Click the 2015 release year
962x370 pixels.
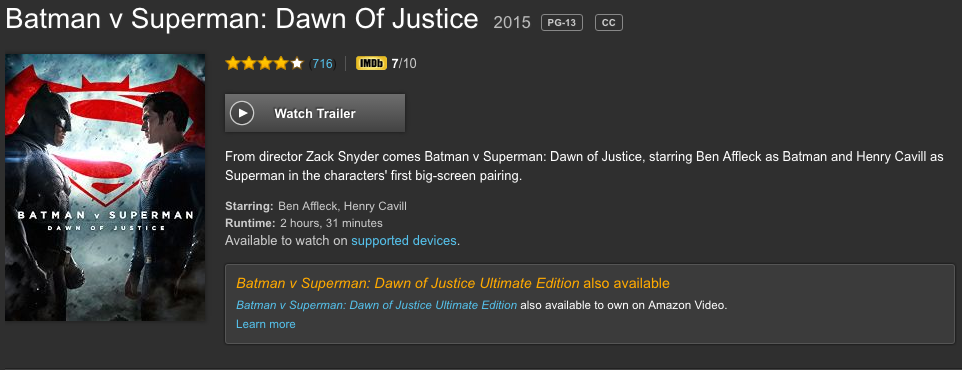(512, 23)
